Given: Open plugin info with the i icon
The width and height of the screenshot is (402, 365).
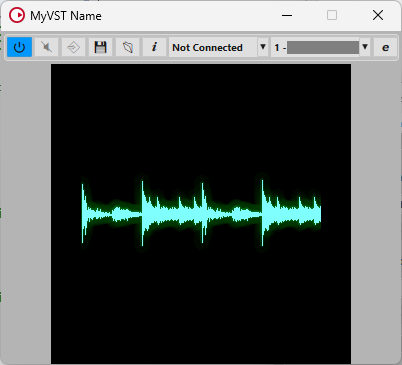Looking at the screenshot, I should pyautogui.click(x=154, y=47).
